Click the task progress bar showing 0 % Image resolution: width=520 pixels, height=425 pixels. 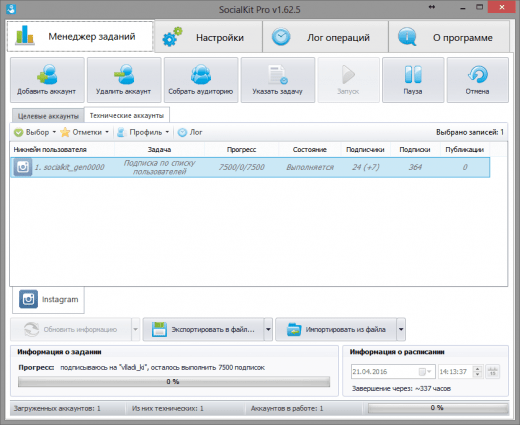coord(174,382)
